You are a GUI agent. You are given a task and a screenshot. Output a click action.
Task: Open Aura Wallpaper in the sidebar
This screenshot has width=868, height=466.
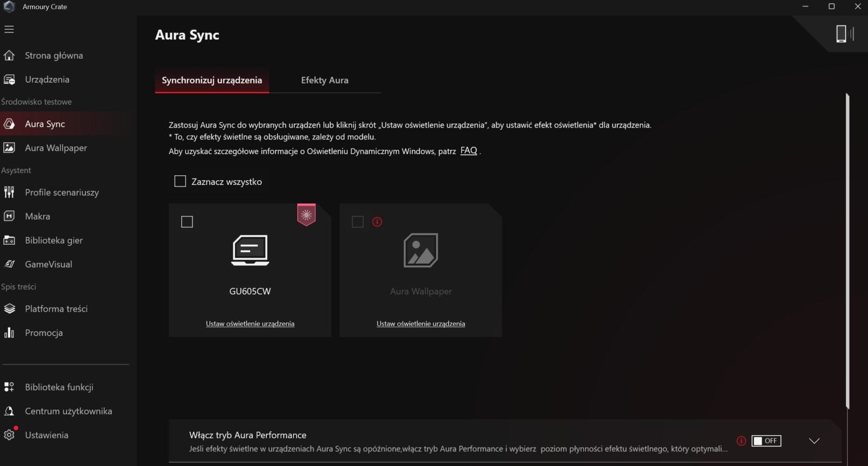56,148
